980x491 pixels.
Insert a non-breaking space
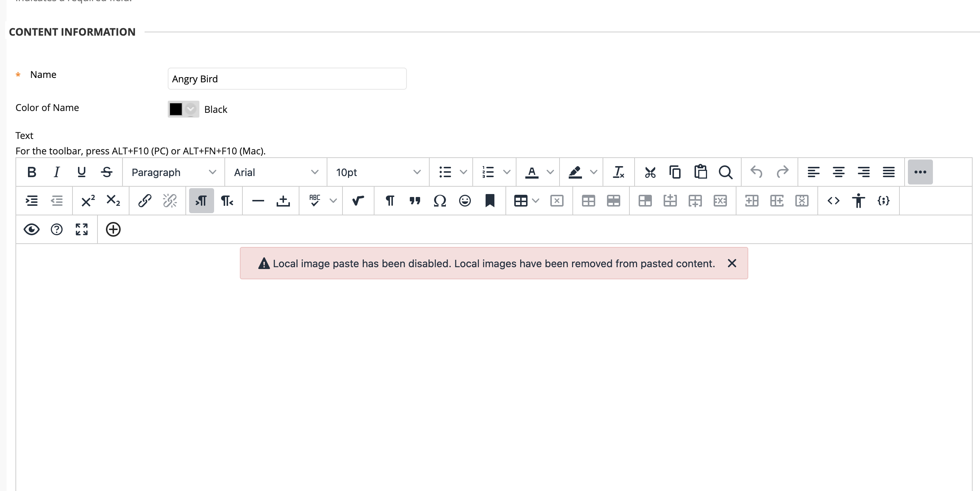283,201
